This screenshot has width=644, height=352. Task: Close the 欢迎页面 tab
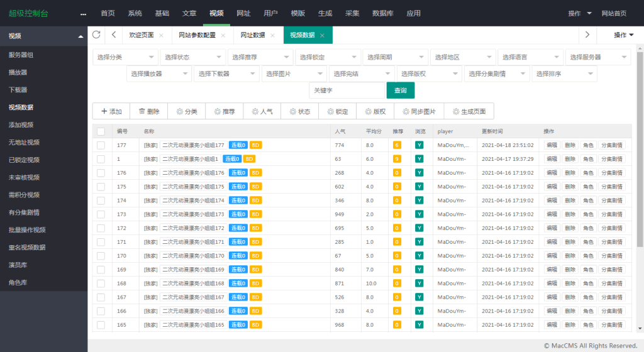coord(162,35)
